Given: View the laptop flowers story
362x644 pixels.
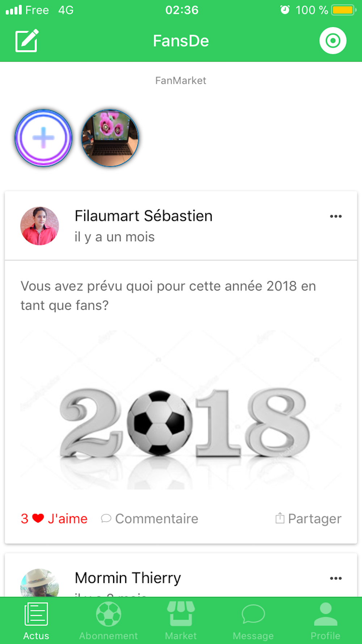Looking at the screenshot, I should [110, 138].
